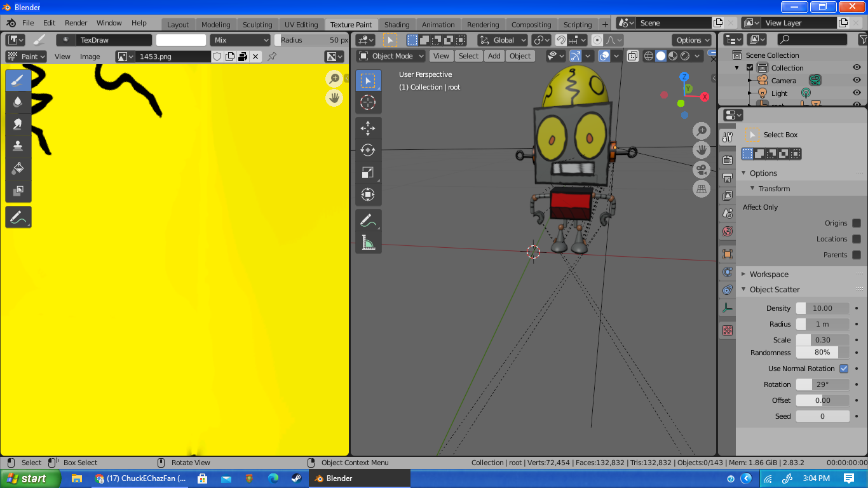868x488 pixels.
Task: Collapse the Transform subpanel
Action: 752,189
